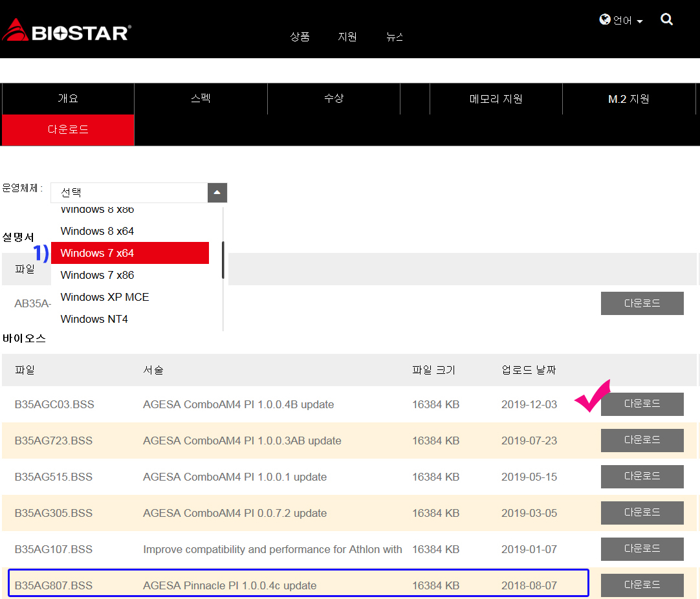Click the 서술 column header
700x599 pixels.
pyautogui.click(x=153, y=370)
